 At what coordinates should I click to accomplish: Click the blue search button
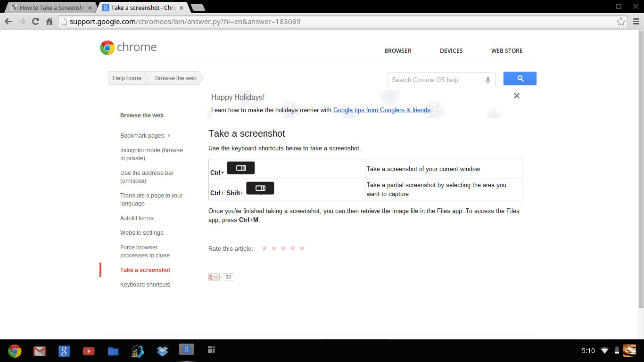pos(520,78)
